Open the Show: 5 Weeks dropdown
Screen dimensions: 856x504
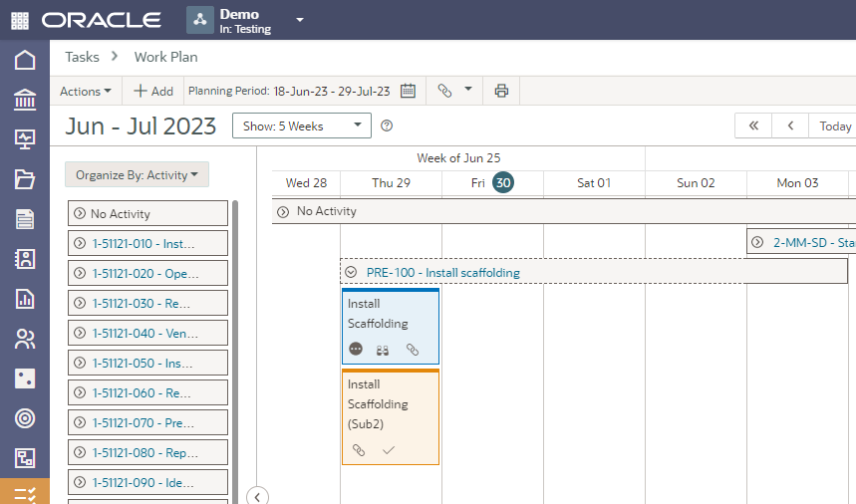coord(301,126)
